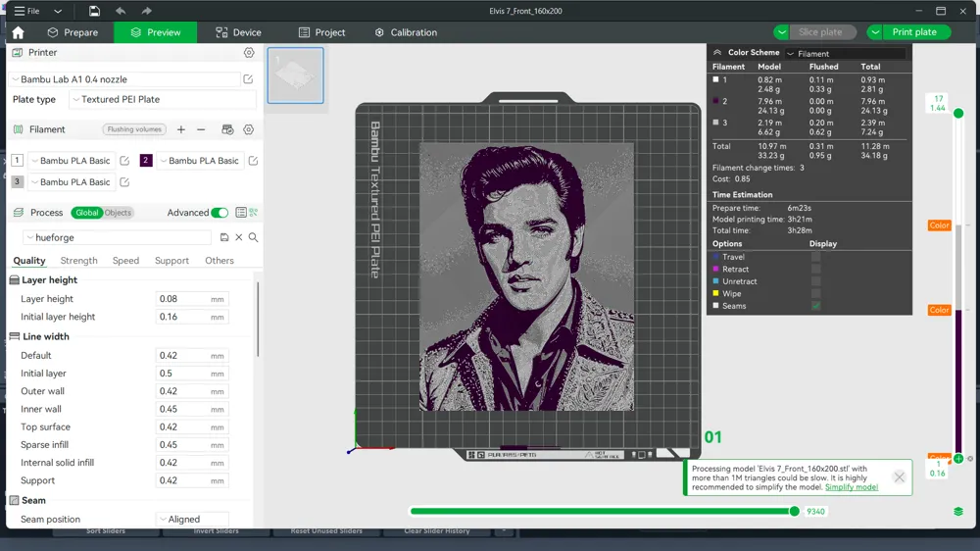Edit filament 2 preset
Viewport: 980px width, 551px height.
(x=253, y=161)
